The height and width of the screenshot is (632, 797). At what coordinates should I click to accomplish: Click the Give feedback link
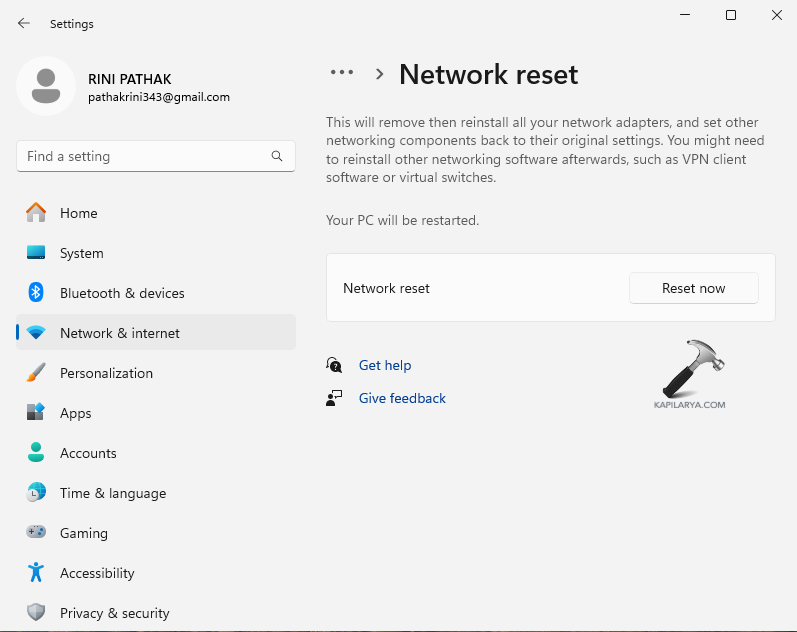(402, 398)
